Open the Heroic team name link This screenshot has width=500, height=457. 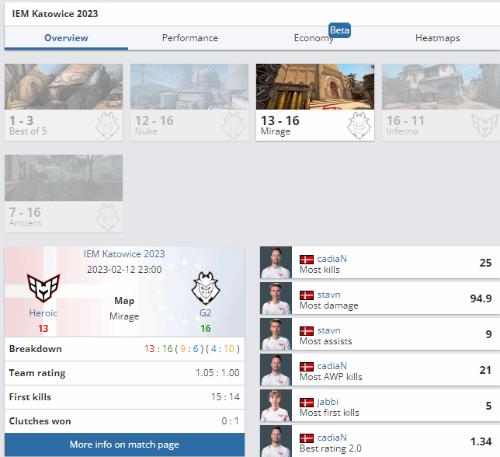43,313
